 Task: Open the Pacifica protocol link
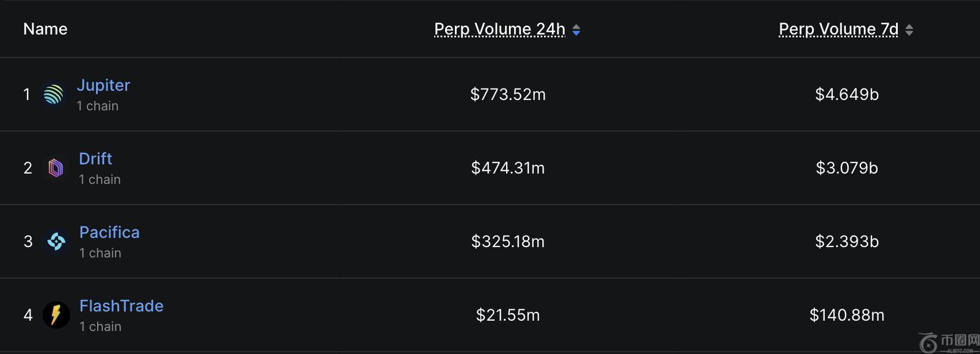[x=109, y=232]
